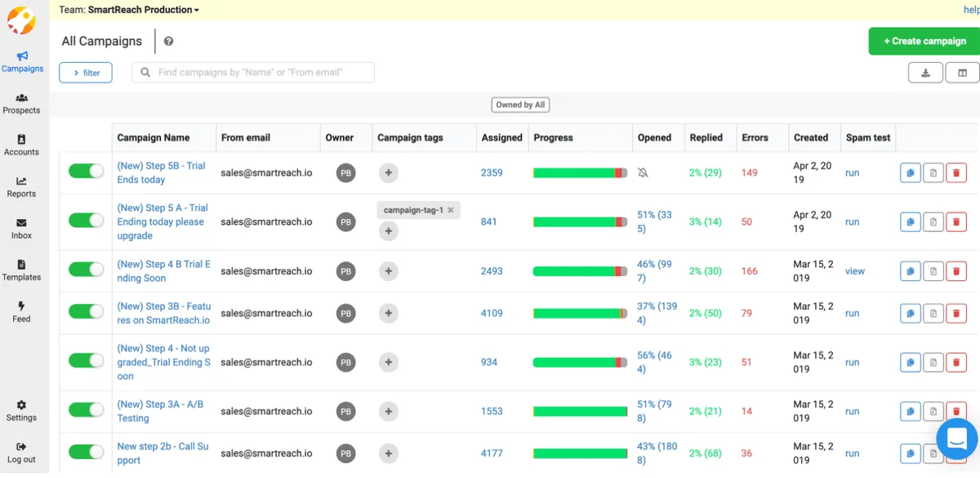This screenshot has height=478, width=980.
Task: Delete the Step 4B campaign with red trash icon
Action: (956, 270)
